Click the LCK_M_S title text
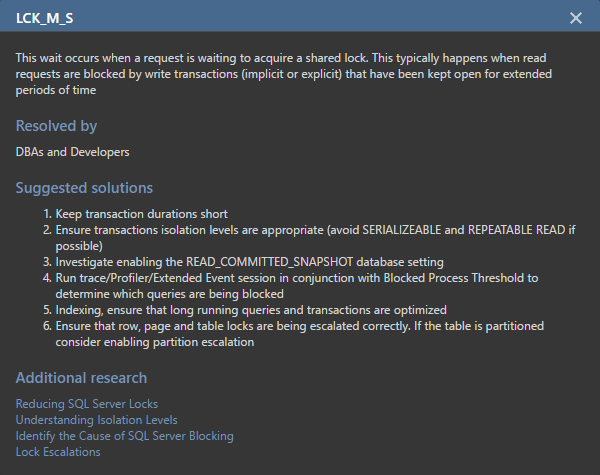The image size is (600, 475). (44, 18)
